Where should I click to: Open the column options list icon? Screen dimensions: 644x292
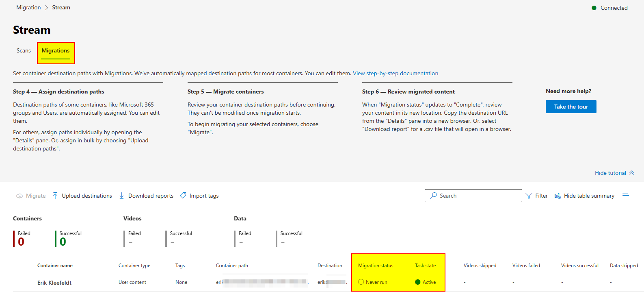pyautogui.click(x=625, y=196)
